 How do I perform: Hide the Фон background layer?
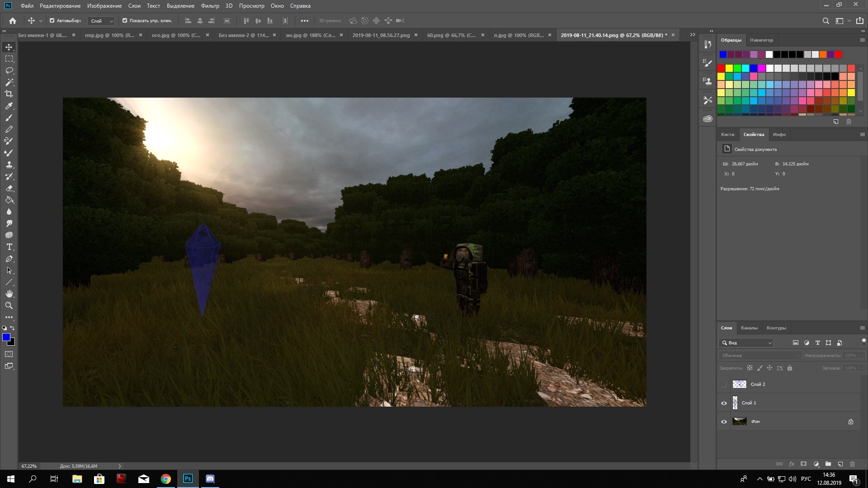tap(724, 422)
